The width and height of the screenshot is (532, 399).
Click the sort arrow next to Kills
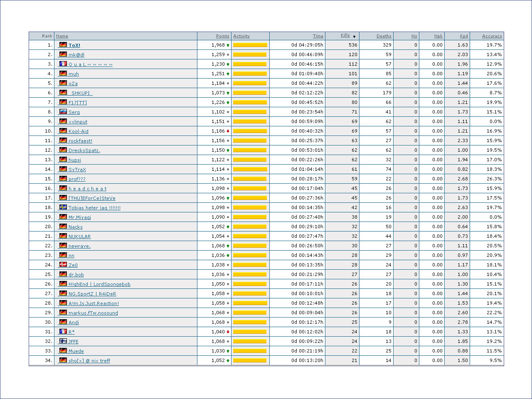point(354,37)
